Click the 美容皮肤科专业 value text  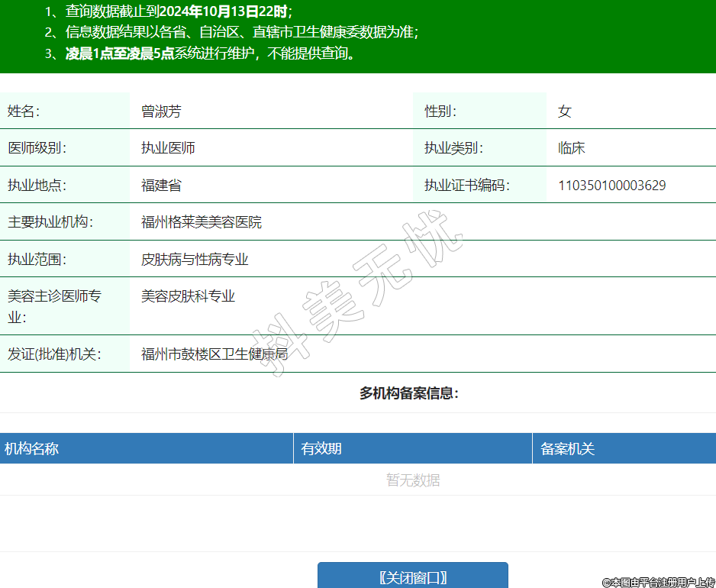188,296
